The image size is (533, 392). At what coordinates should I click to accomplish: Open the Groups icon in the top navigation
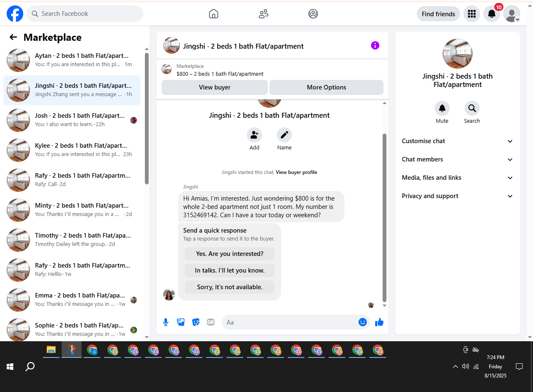point(313,14)
